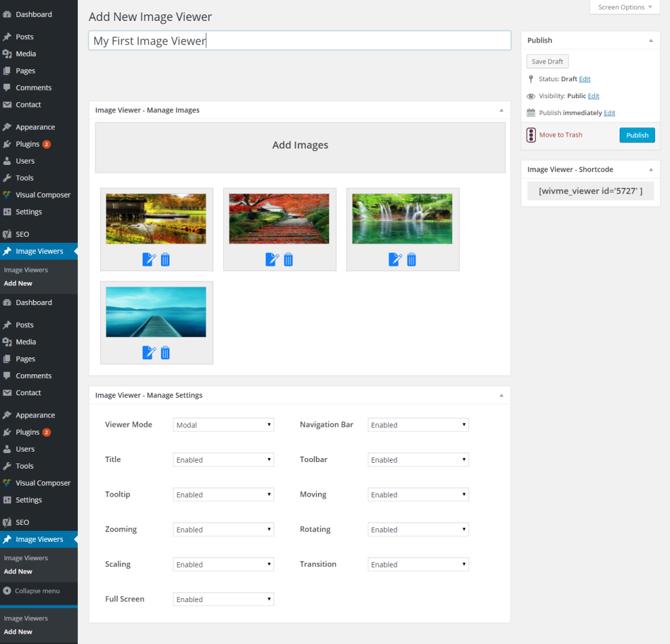Delete the pier image using its trash icon
Screen dimensions: 670x644
click(x=165, y=353)
